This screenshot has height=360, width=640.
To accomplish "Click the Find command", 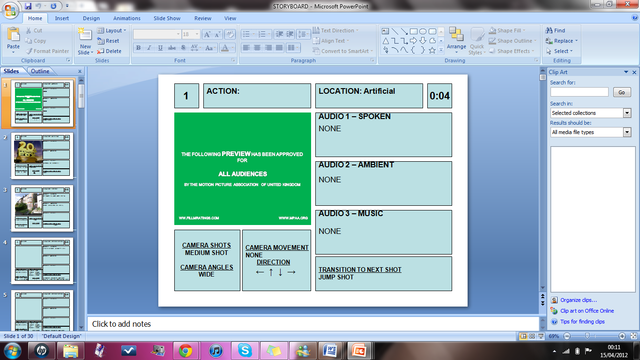I will (x=556, y=31).
